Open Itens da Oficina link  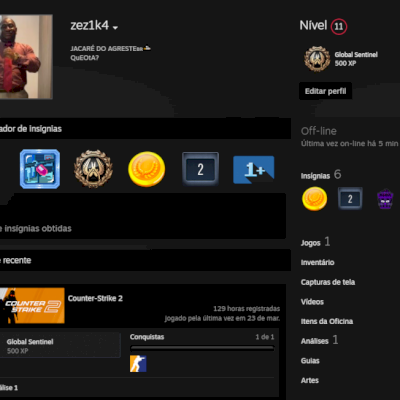point(327,321)
